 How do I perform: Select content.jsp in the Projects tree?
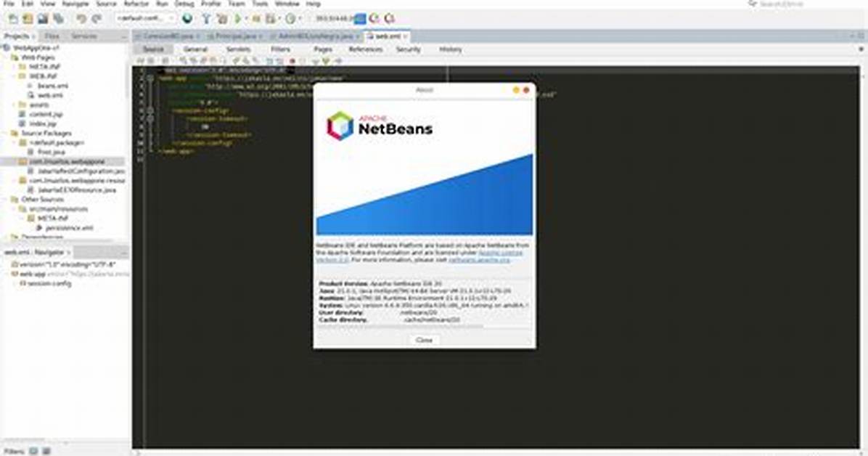click(46, 114)
